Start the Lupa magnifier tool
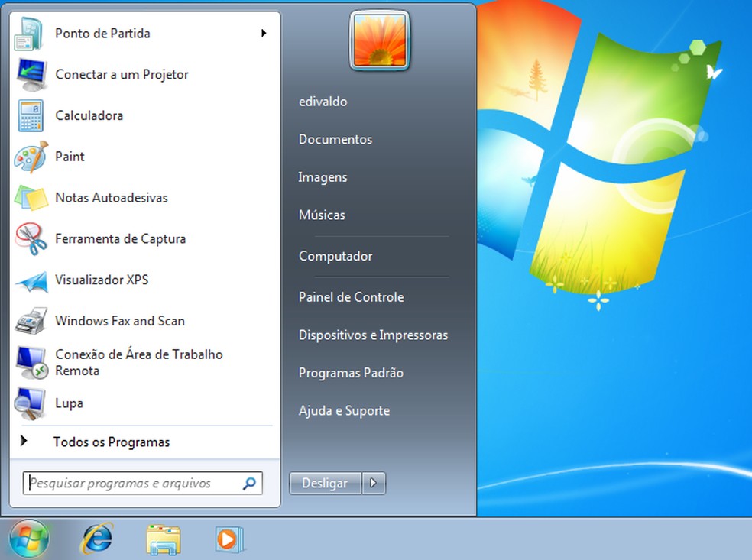 tap(70, 403)
